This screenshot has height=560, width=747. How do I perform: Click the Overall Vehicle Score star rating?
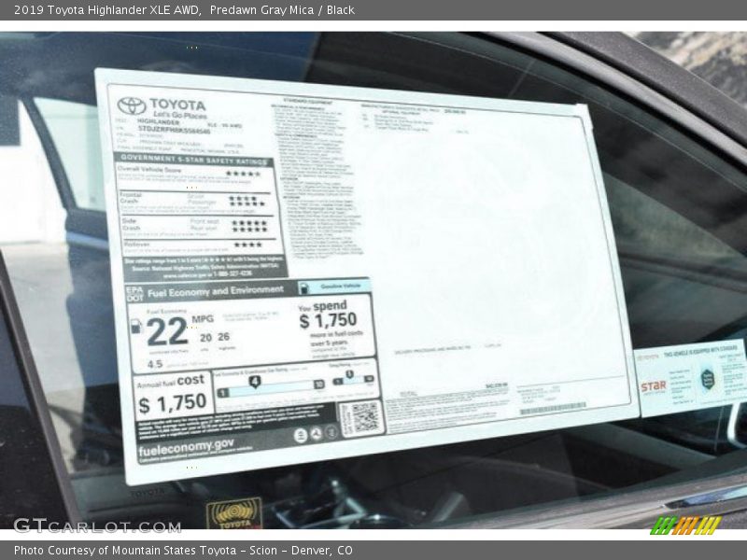(x=244, y=174)
